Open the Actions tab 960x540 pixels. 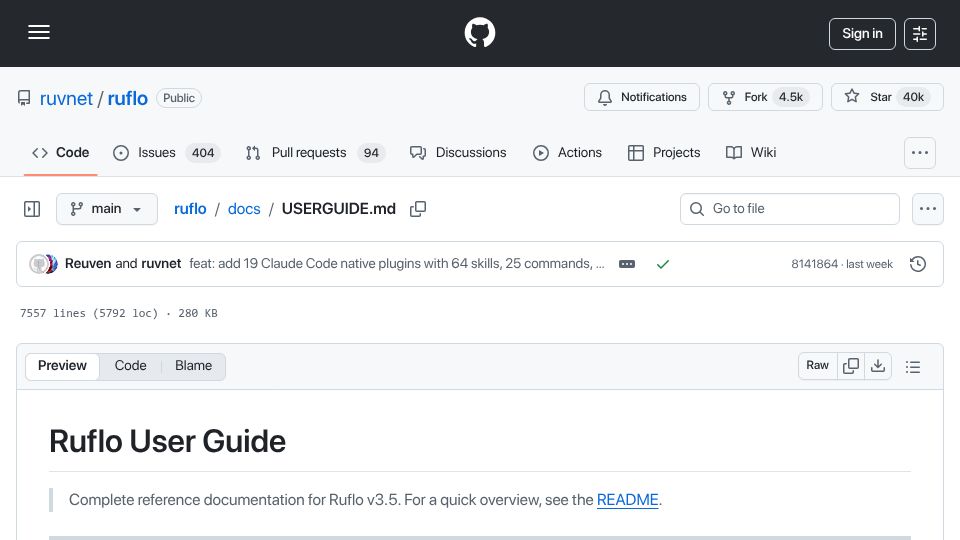pos(568,152)
